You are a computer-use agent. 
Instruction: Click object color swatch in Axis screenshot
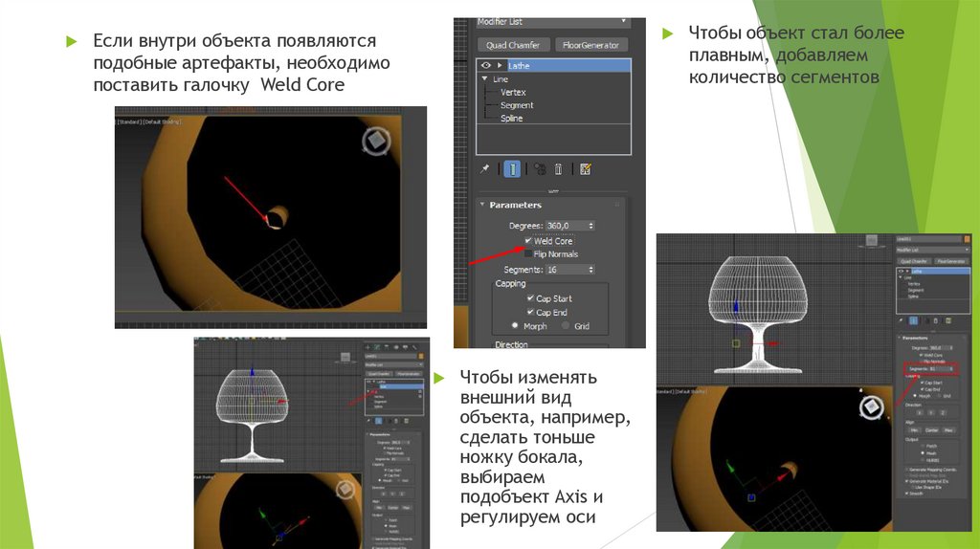[421, 356]
